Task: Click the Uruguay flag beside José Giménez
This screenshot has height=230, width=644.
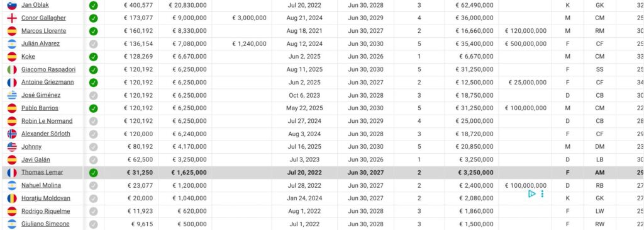Action: pos(12,95)
